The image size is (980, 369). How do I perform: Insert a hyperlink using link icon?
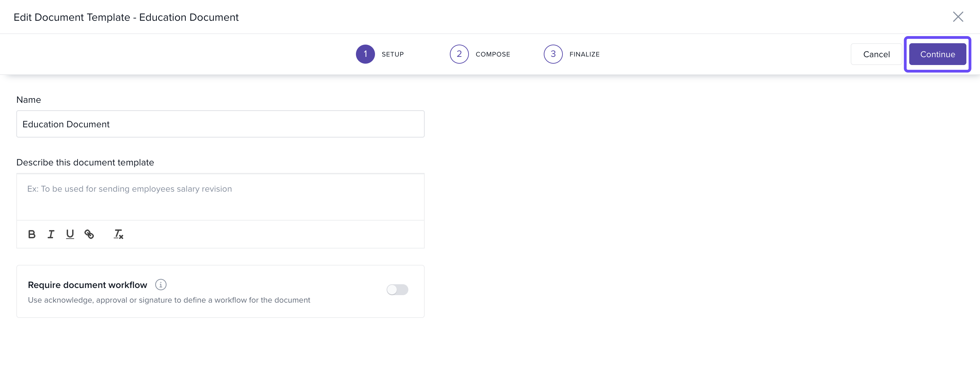89,234
